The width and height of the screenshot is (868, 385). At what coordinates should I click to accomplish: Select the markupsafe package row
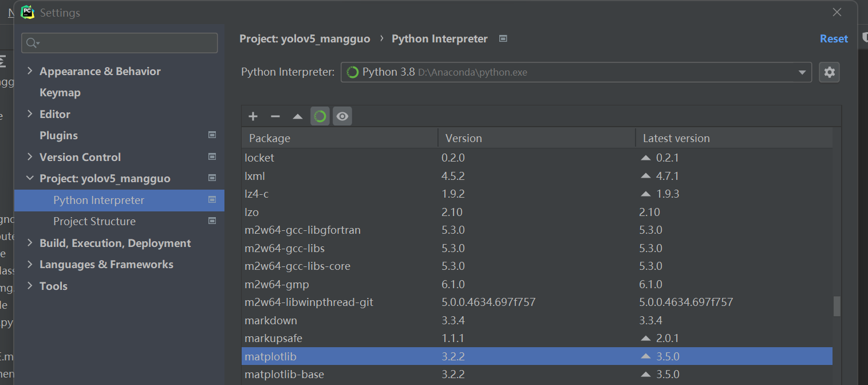537,338
